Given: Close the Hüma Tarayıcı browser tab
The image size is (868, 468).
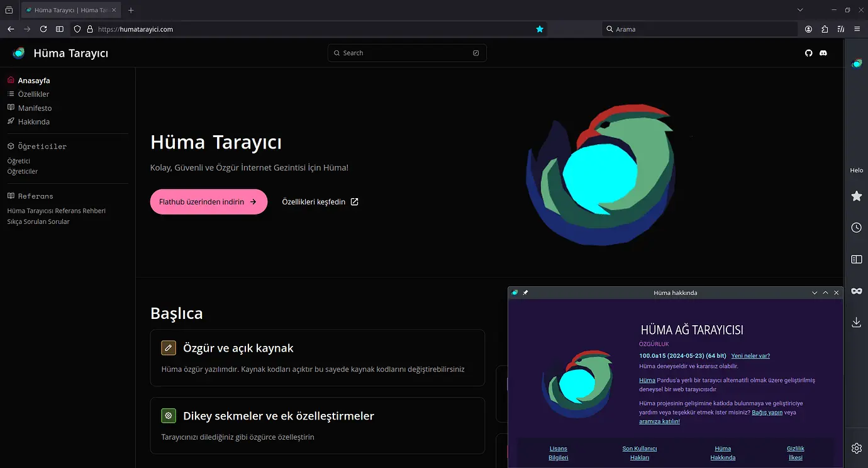Looking at the screenshot, I should tap(114, 10).
